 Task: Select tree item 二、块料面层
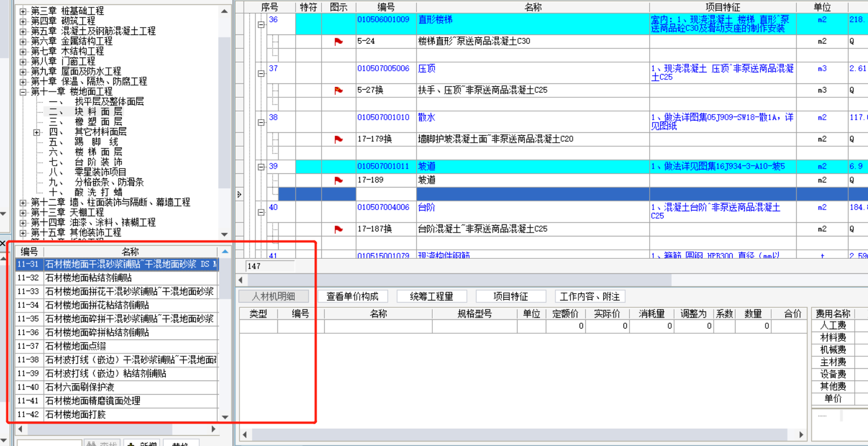(x=85, y=112)
